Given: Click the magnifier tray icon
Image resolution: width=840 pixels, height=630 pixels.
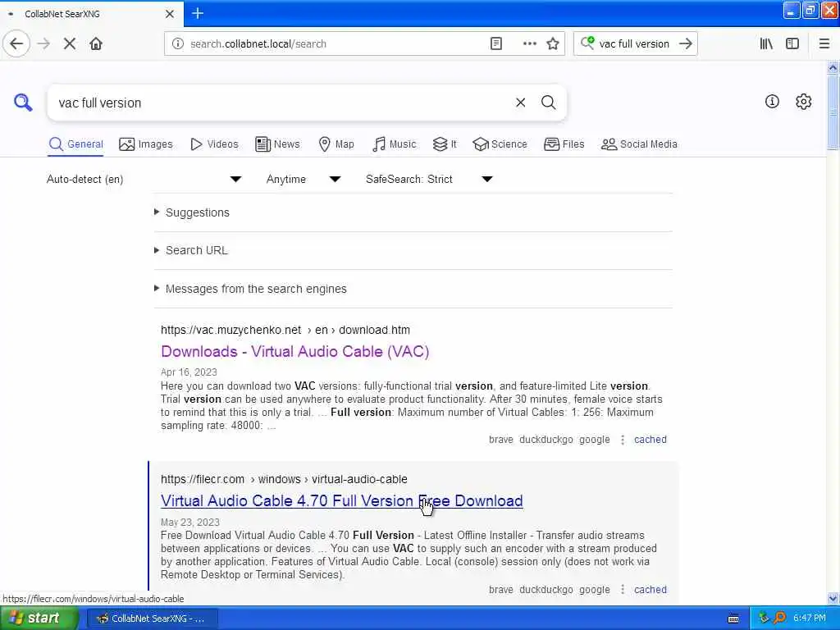Looking at the screenshot, I should click(779, 618).
